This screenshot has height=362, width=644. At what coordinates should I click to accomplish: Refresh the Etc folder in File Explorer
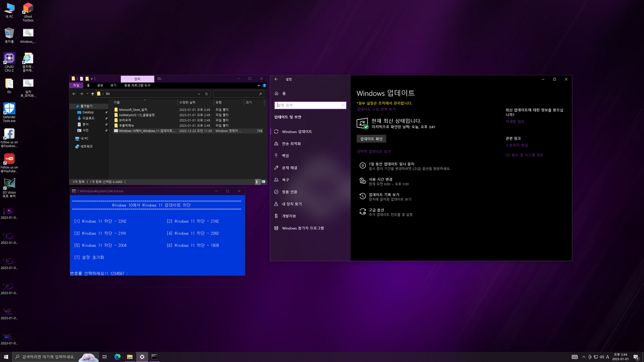pyautogui.click(x=206, y=94)
